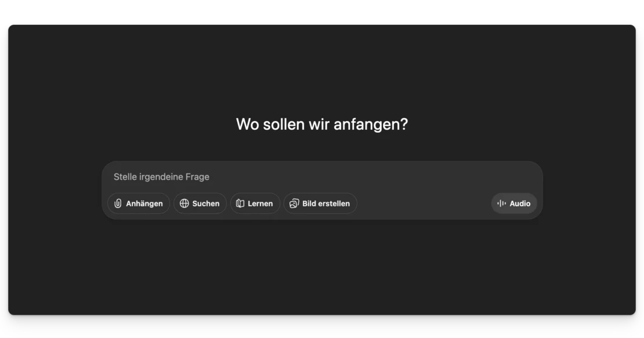Start voice mode with Audio button
The height and width of the screenshot is (338, 644).
coord(514,203)
